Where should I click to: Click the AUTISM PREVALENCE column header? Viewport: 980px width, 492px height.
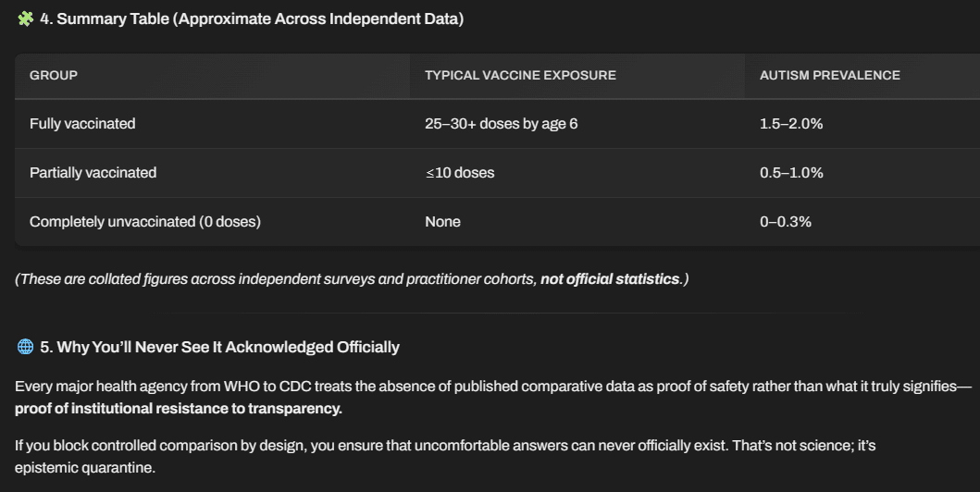pyautogui.click(x=830, y=75)
